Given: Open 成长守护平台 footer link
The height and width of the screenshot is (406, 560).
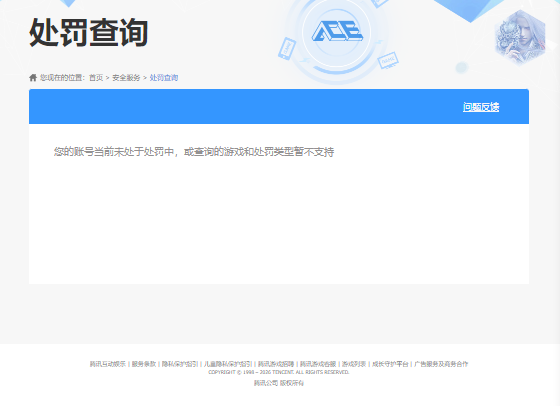Looking at the screenshot, I should (390, 364).
